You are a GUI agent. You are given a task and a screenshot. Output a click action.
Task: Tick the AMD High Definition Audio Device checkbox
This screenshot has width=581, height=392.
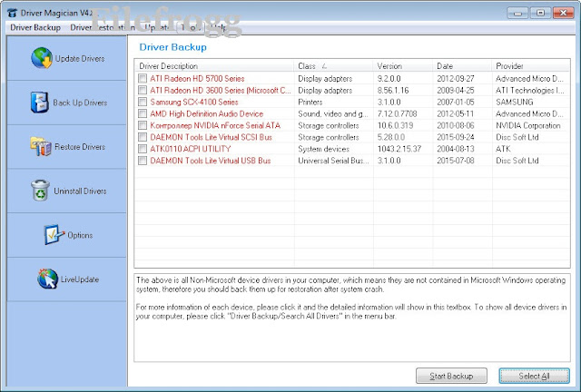tap(143, 113)
